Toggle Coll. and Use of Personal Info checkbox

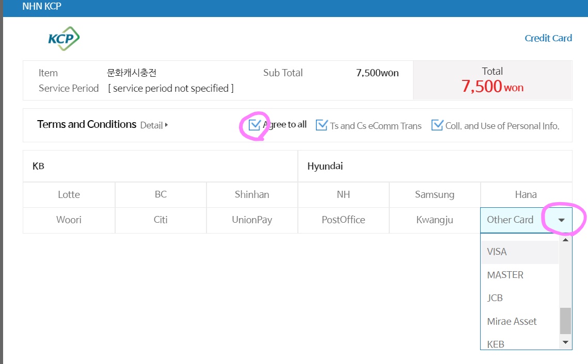[437, 125]
